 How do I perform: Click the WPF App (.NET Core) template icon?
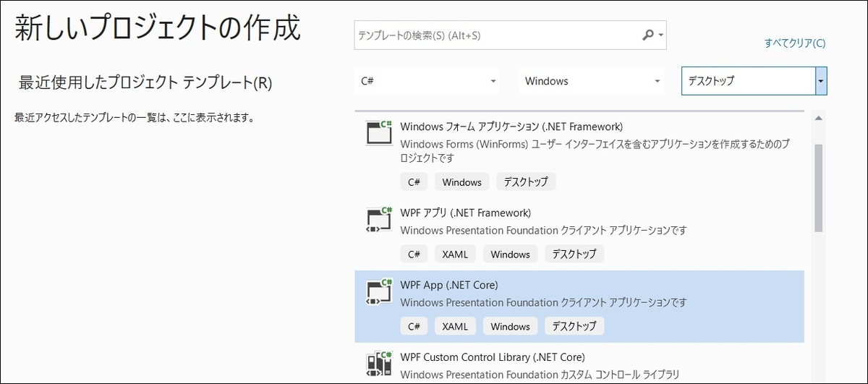pos(379,291)
